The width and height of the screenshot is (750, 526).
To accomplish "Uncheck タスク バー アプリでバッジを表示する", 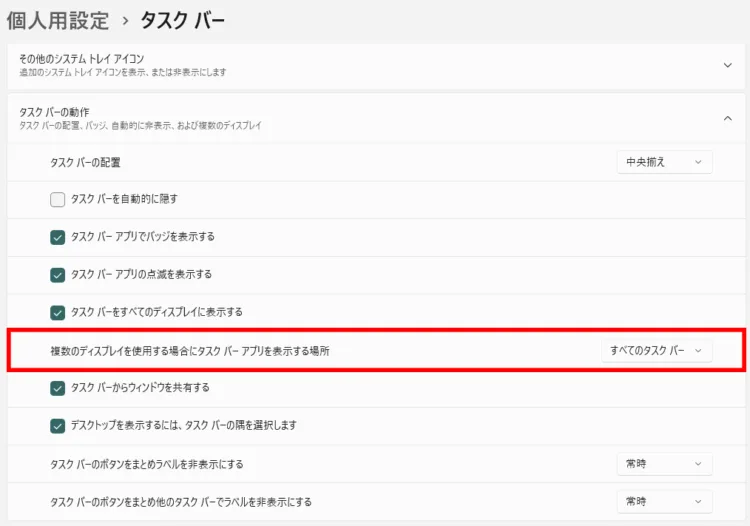I will (x=58, y=237).
